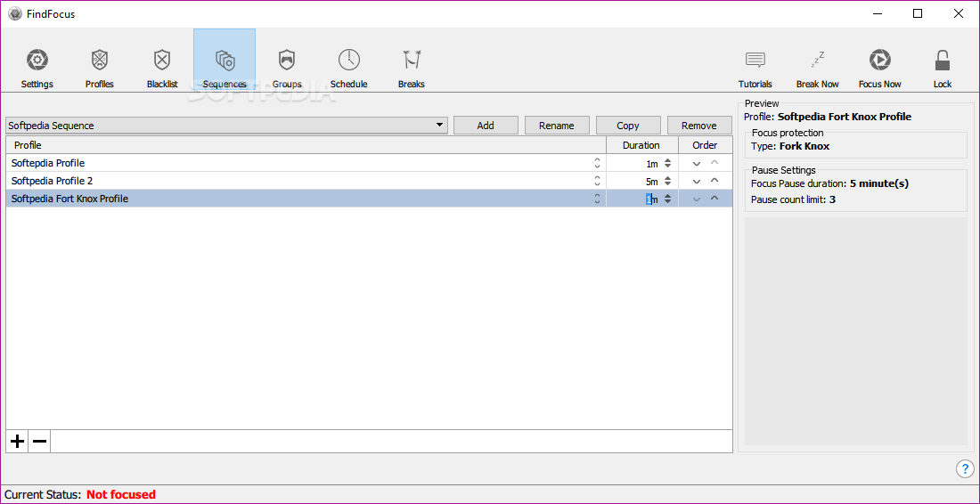Click duration stepper for Softpedia Profile 2 row
980x504 pixels.
tap(667, 181)
